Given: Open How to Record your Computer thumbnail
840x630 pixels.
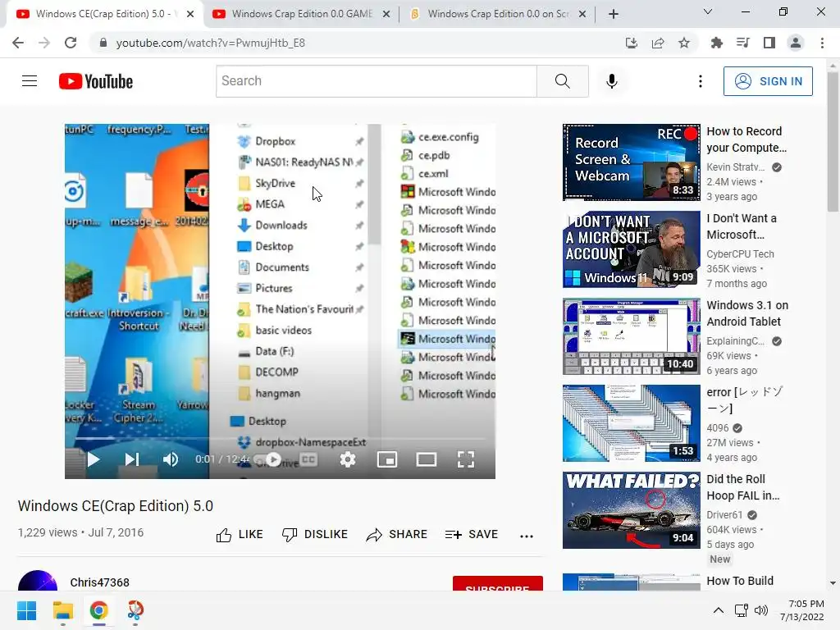Looking at the screenshot, I should [631, 162].
